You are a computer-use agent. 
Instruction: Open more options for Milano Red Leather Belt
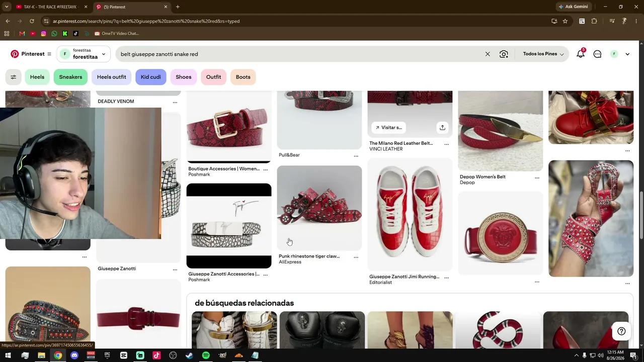click(446, 144)
